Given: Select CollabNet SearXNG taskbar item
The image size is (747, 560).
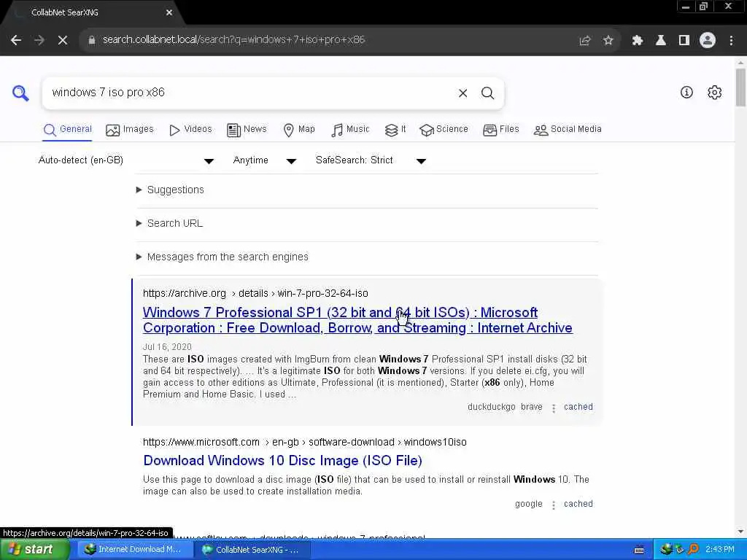Looking at the screenshot, I should coord(252,550).
